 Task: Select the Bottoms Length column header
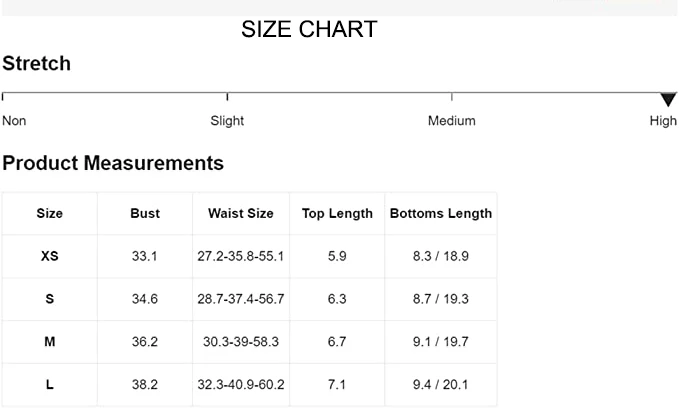pos(441,213)
